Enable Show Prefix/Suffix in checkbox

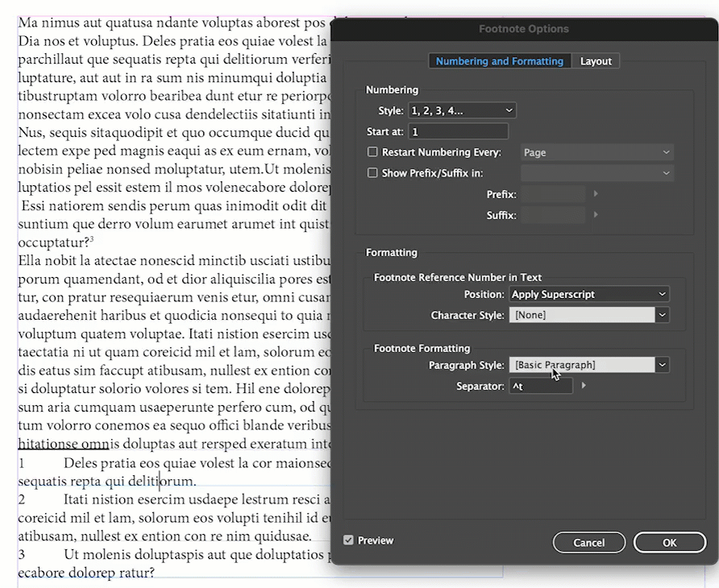pos(372,173)
